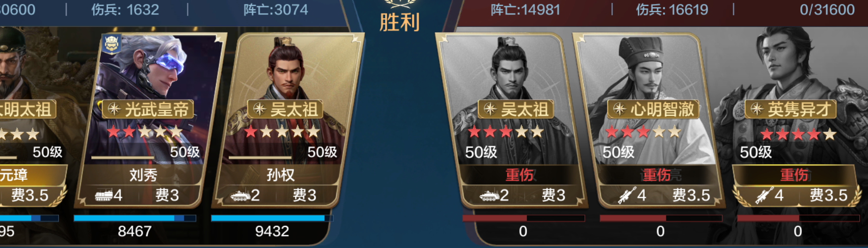The height and width of the screenshot is (248, 868).
Task: Click the rifle icon on 英隽异才 card
Action: point(764,196)
